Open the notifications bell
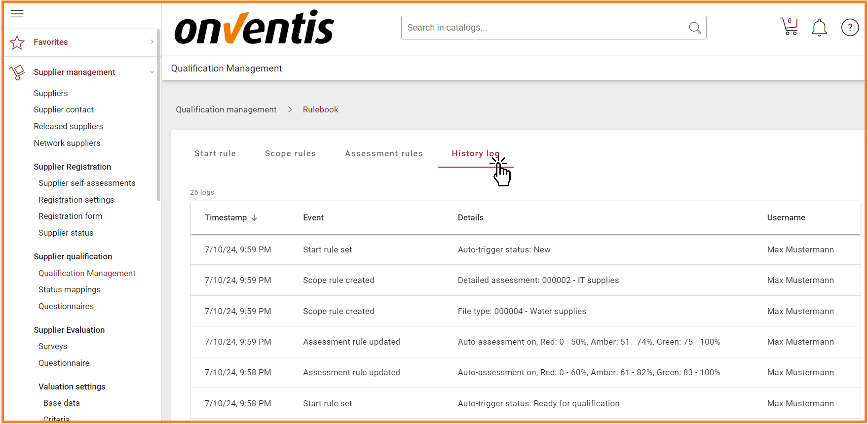868x424 pixels. coord(819,28)
